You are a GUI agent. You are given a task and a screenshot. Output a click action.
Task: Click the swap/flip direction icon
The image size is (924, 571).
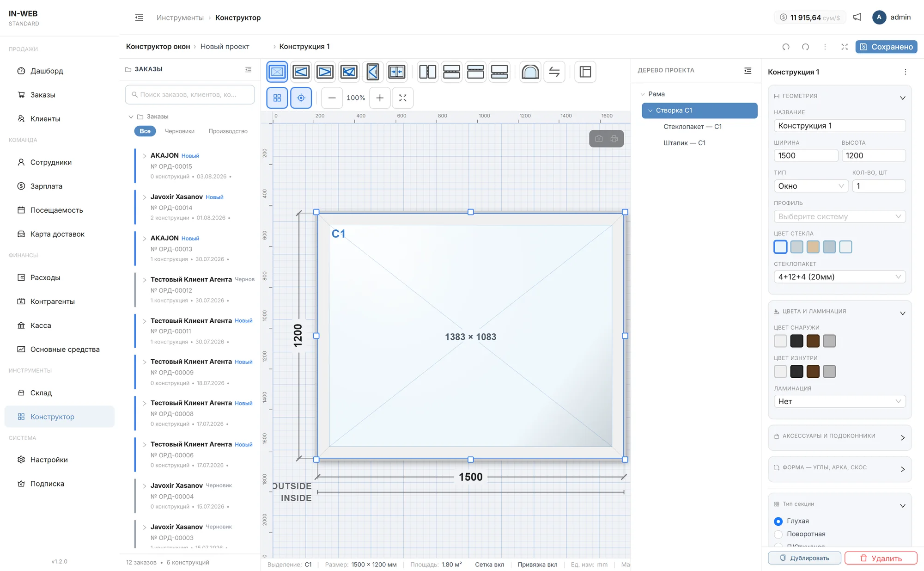point(554,72)
